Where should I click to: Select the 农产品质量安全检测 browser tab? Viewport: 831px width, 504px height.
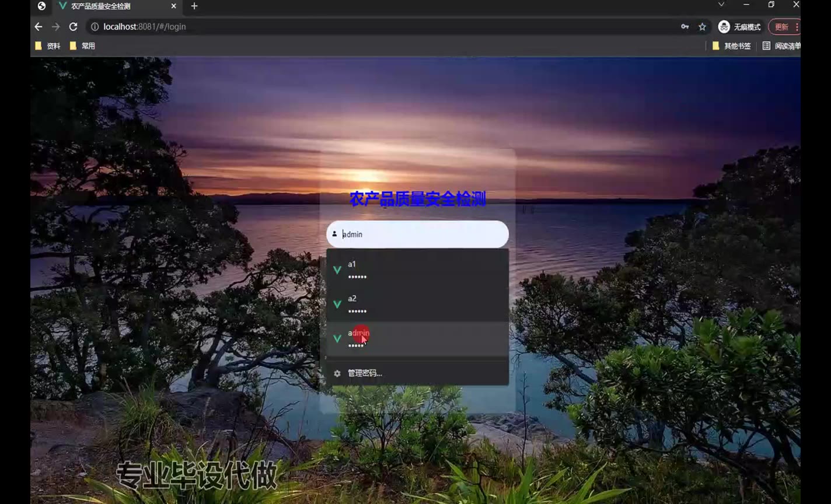point(117,6)
